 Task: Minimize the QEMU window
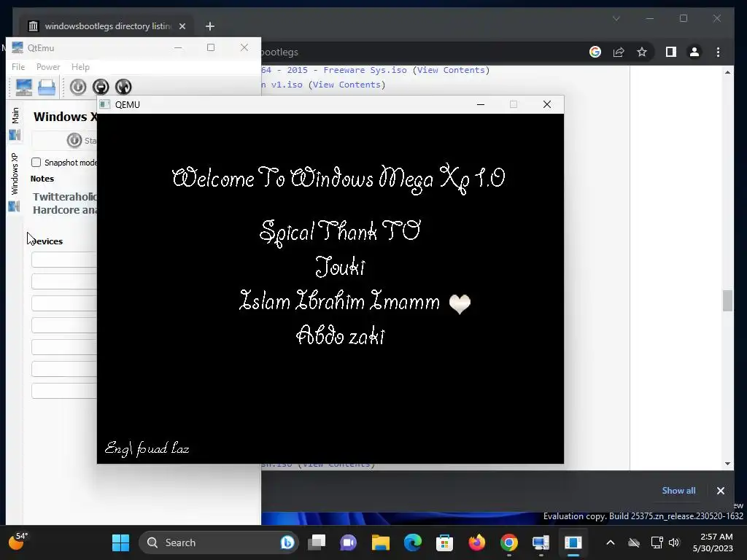coord(481,104)
